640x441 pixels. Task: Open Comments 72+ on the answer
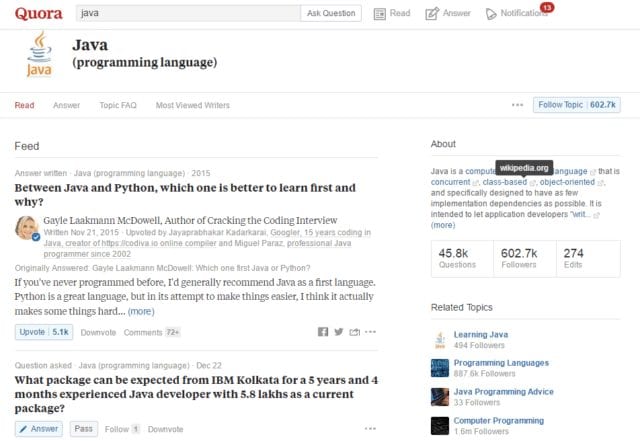coord(151,332)
